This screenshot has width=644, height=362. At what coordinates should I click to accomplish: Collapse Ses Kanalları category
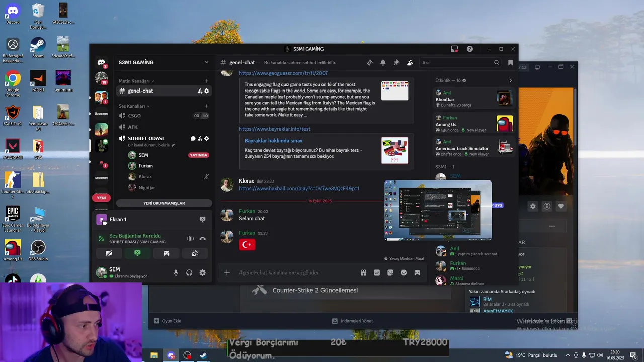coord(134,106)
